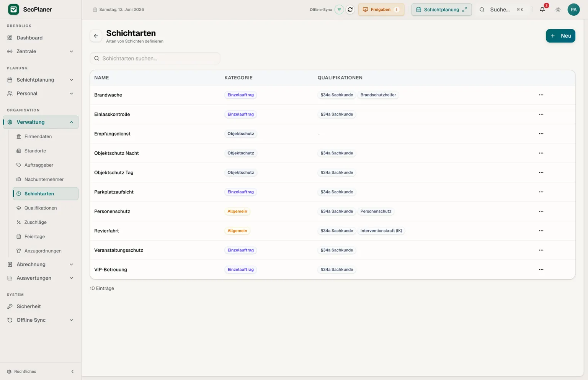This screenshot has height=380, width=588.
Task: Click the Objektschutz tag in Empfangsdienst row
Action: pyautogui.click(x=241, y=134)
